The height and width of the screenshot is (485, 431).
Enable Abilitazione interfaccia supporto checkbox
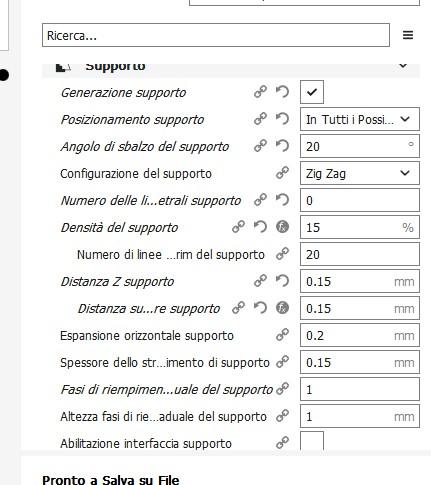pyautogui.click(x=312, y=442)
